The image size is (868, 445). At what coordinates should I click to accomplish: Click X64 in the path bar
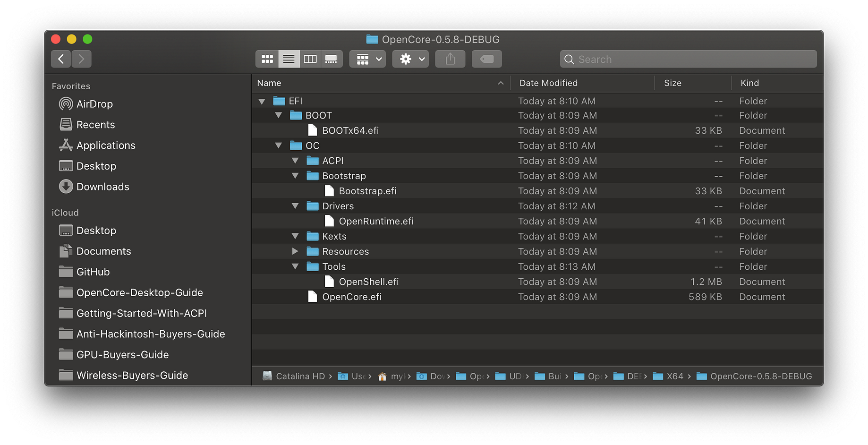tap(668, 376)
